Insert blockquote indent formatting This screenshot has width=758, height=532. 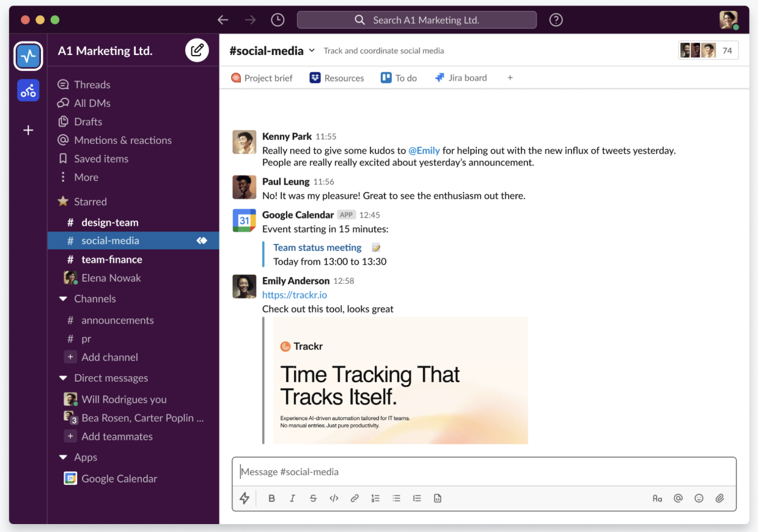coord(417,498)
